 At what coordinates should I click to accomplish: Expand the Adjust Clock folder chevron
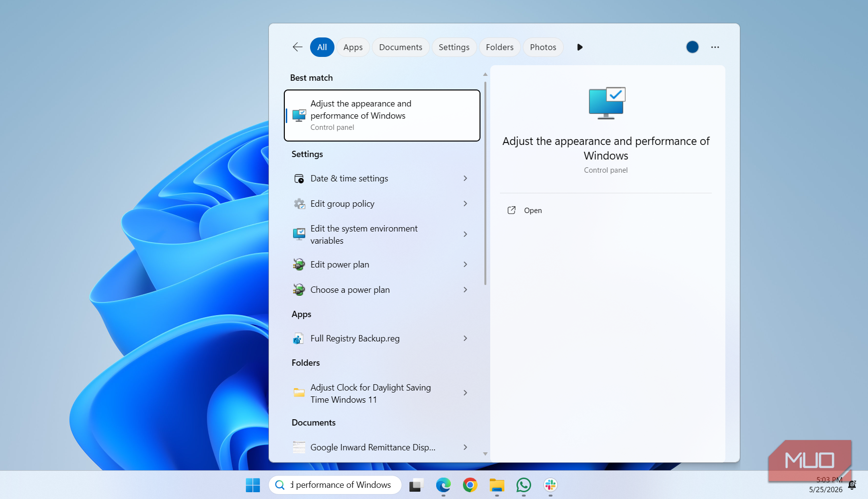(x=465, y=393)
